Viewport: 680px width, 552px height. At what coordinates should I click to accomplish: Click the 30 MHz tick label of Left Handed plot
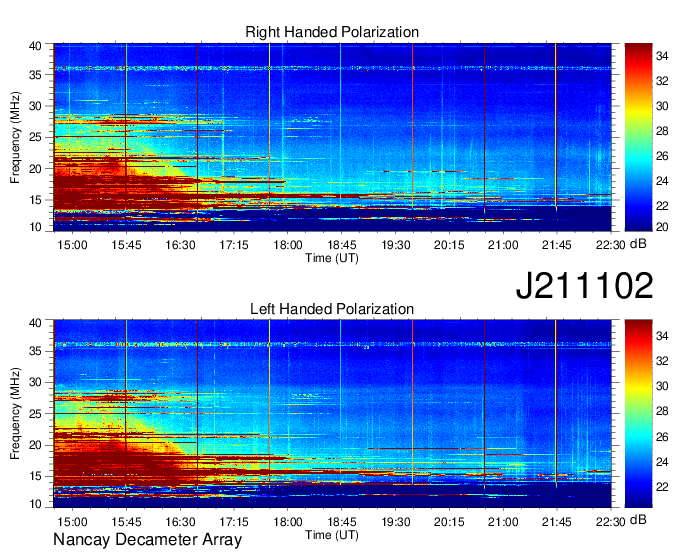click(x=35, y=382)
